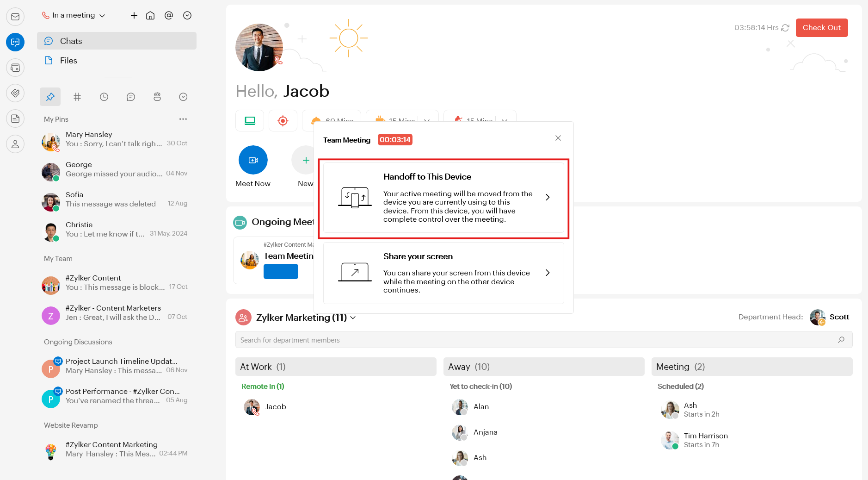Click the Check-Out button
This screenshot has width=868, height=480.
click(x=822, y=28)
